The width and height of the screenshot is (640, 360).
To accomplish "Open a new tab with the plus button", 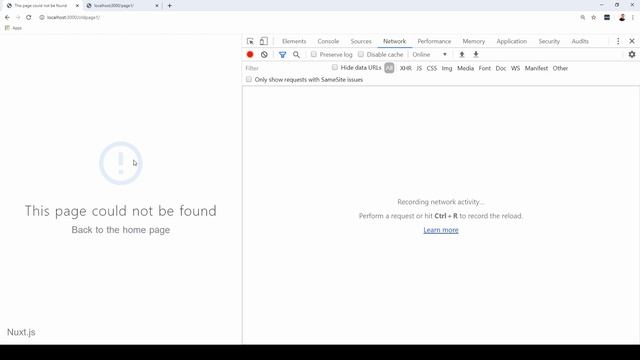I will (x=169, y=6).
